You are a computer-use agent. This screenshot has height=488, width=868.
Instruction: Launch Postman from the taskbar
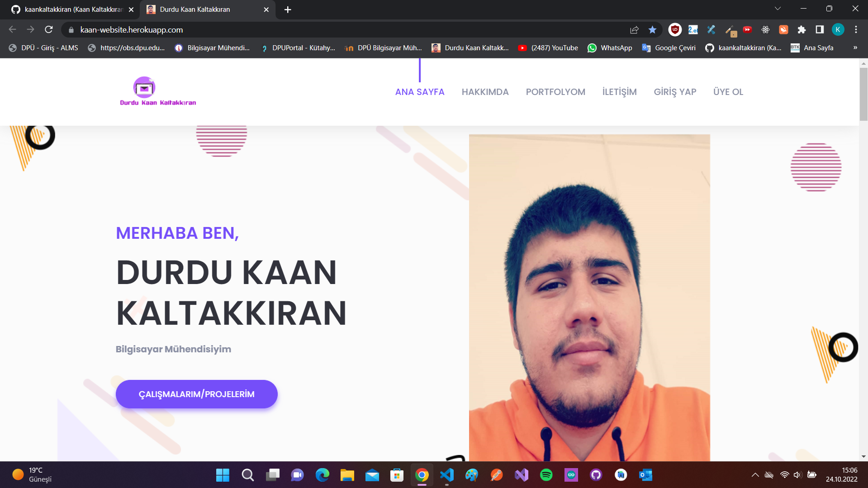[496, 475]
